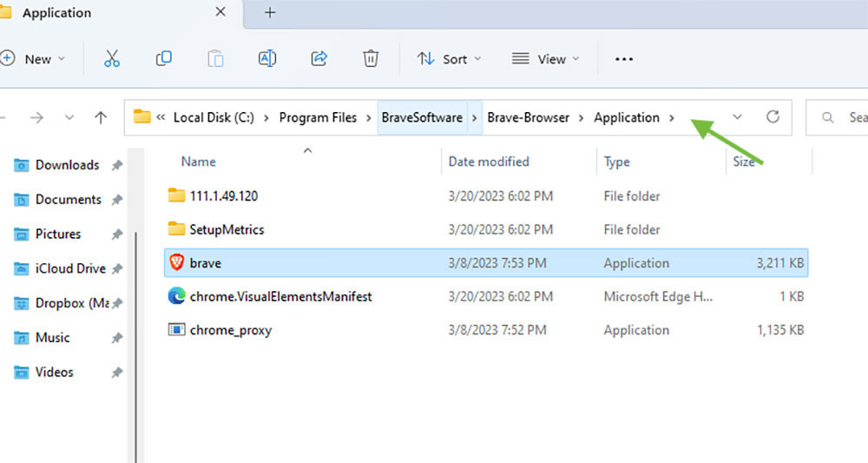This screenshot has width=868, height=463.
Task: Go forward with the right arrow
Action: pyautogui.click(x=36, y=117)
